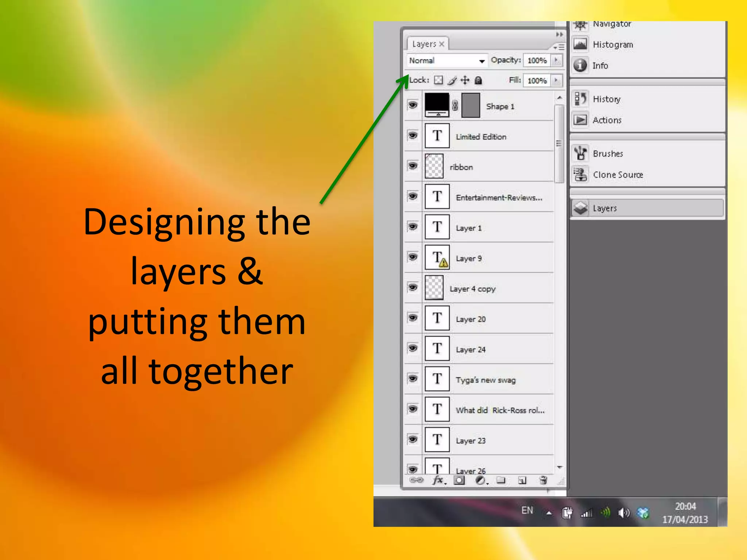Open the Actions panel label
Image resolution: width=747 pixels, height=560 pixels.
point(607,120)
